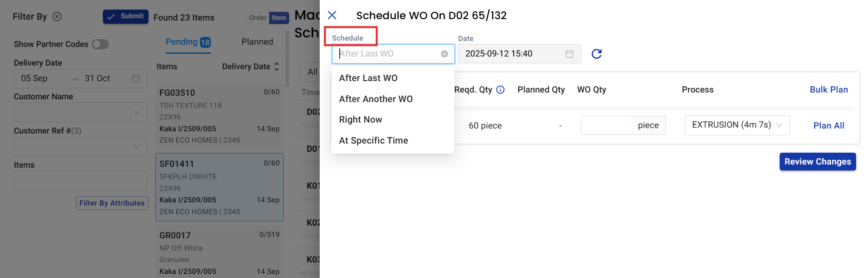Select 'Right Now' schedule option

(361, 119)
